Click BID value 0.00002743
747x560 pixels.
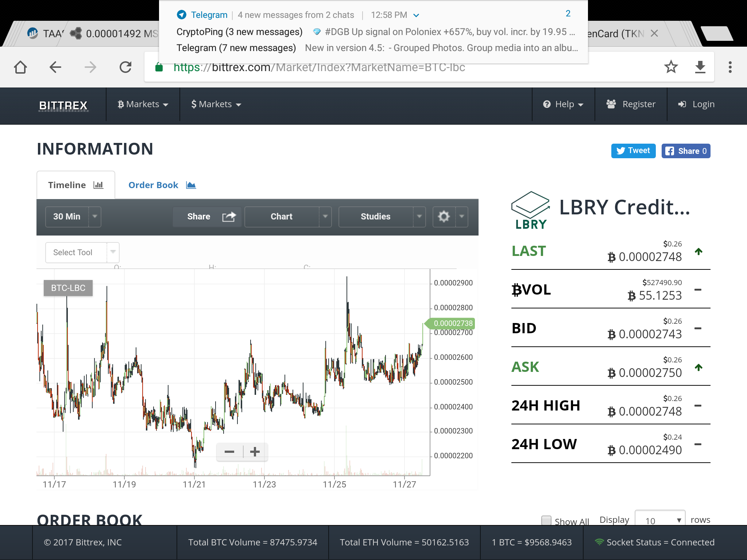click(x=645, y=334)
